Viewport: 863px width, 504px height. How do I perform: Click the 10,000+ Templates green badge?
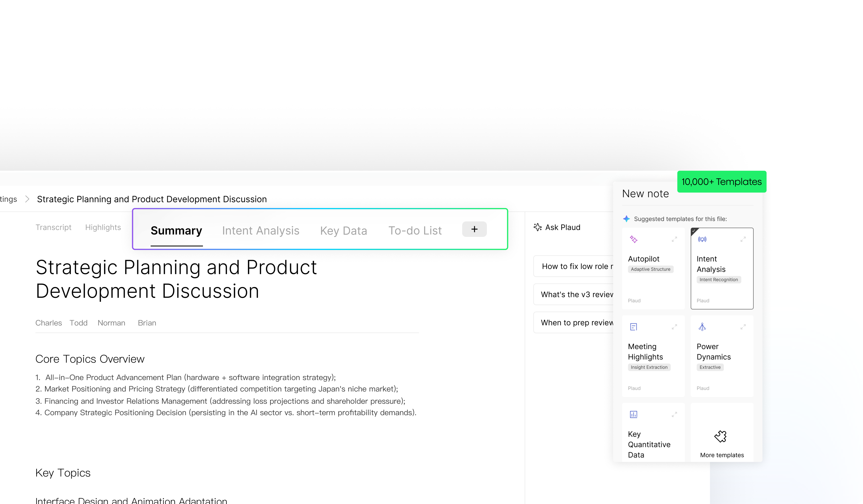point(722,181)
